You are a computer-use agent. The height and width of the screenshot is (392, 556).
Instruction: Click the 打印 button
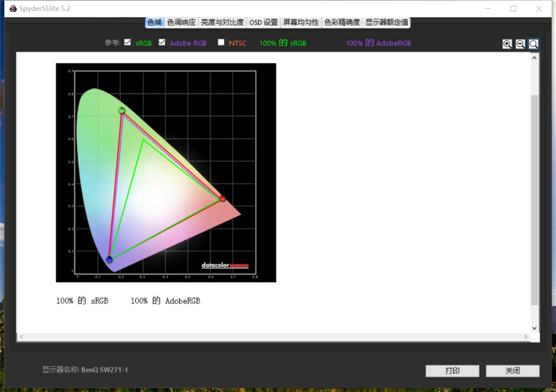(452, 371)
